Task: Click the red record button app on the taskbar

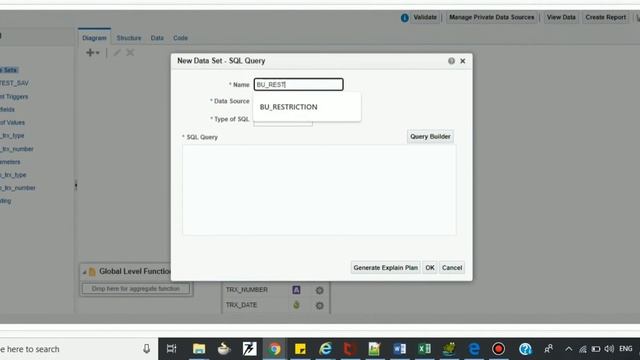Action: pos(498,349)
